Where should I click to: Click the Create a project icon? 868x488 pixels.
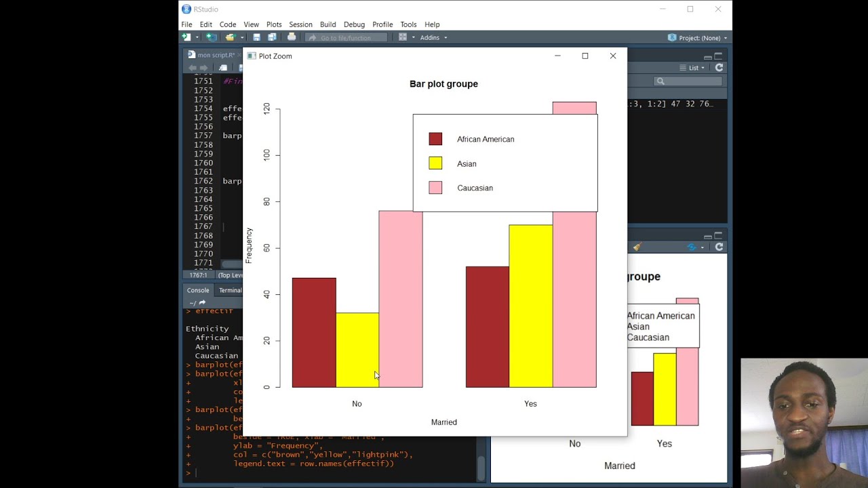[212, 37]
